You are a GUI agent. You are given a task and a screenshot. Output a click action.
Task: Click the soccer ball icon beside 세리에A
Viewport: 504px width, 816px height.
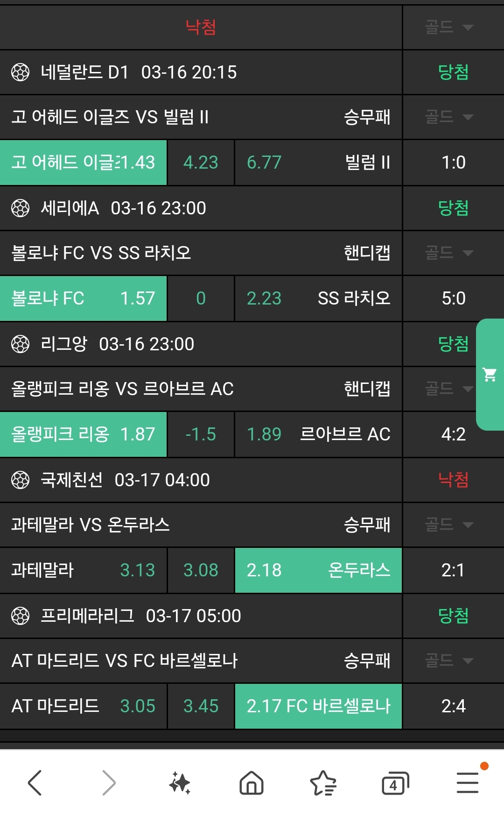(x=20, y=208)
